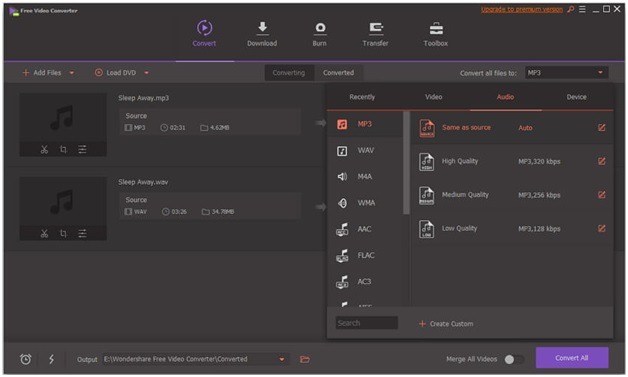Choose the WAV format in the list
The image size is (628, 377).
click(x=365, y=151)
